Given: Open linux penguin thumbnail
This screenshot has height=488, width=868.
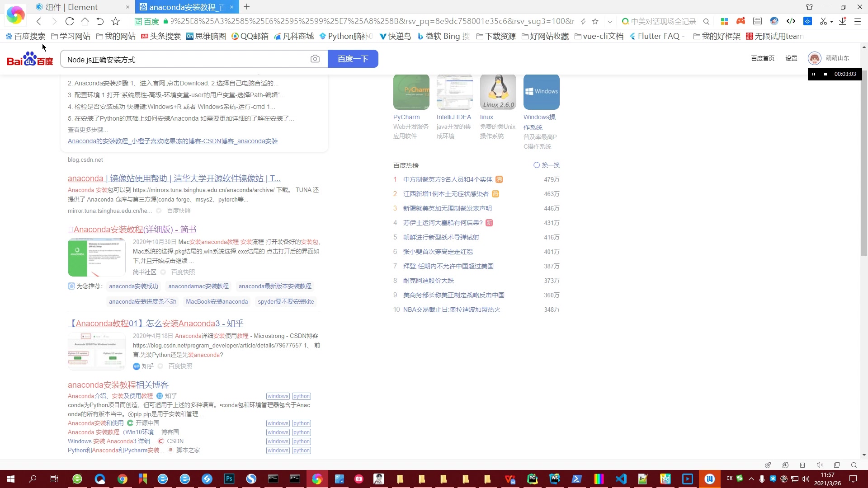Looking at the screenshot, I should (x=498, y=92).
